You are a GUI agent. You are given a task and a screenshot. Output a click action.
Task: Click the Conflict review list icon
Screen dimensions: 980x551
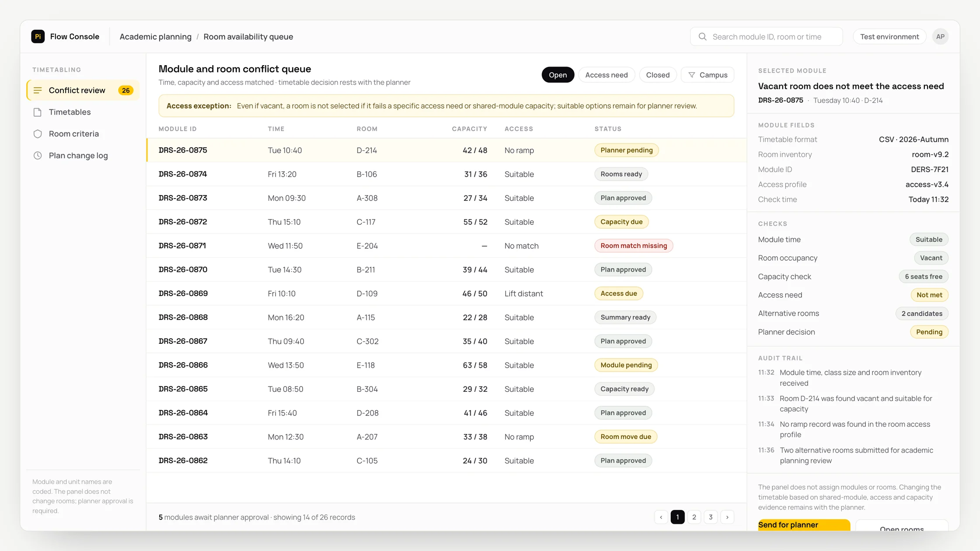point(38,90)
